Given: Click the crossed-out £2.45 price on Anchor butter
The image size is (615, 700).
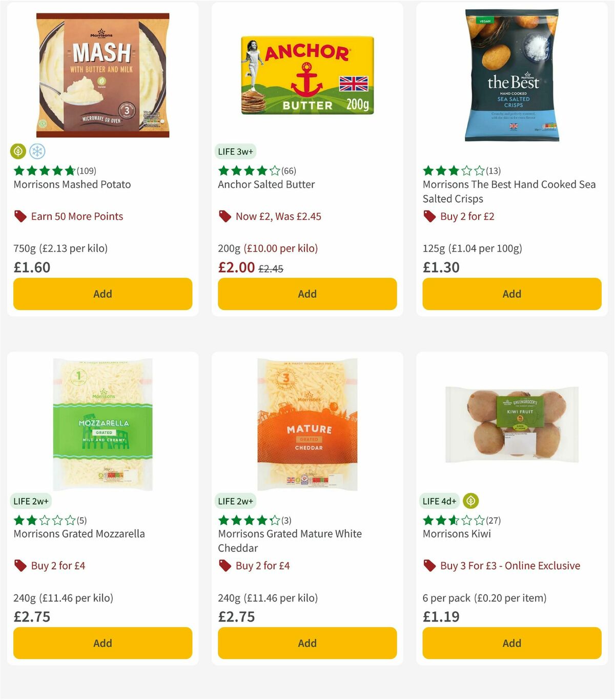Looking at the screenshot, I should [x=271, y=267].
